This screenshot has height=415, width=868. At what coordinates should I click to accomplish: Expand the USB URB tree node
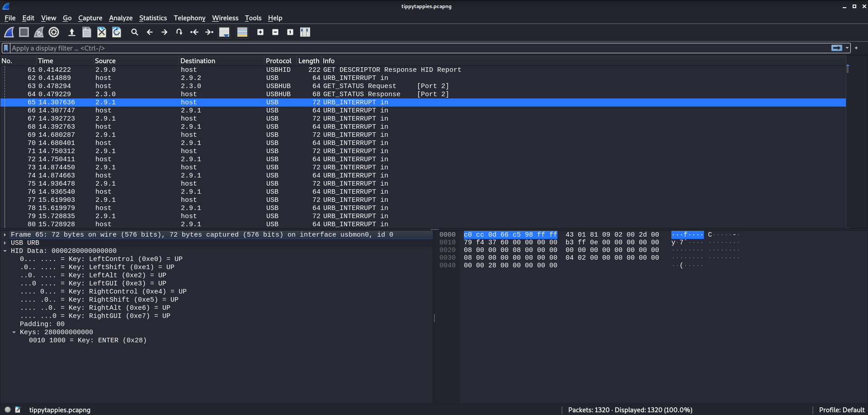[x=5, y=243]
